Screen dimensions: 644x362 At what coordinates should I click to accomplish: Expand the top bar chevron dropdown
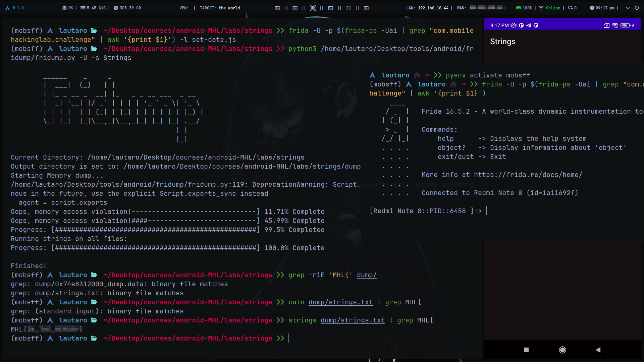627,8
